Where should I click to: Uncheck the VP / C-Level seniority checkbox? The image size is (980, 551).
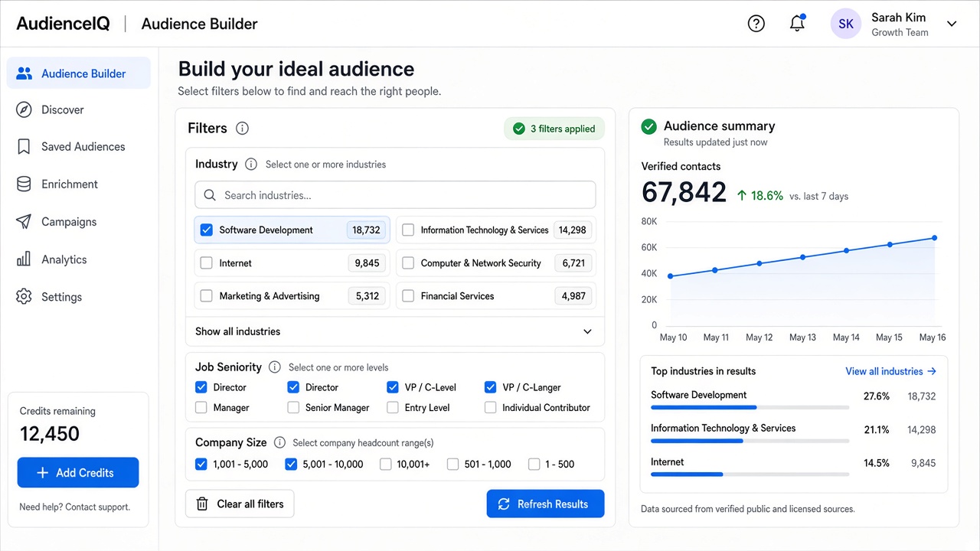[393, 387]
